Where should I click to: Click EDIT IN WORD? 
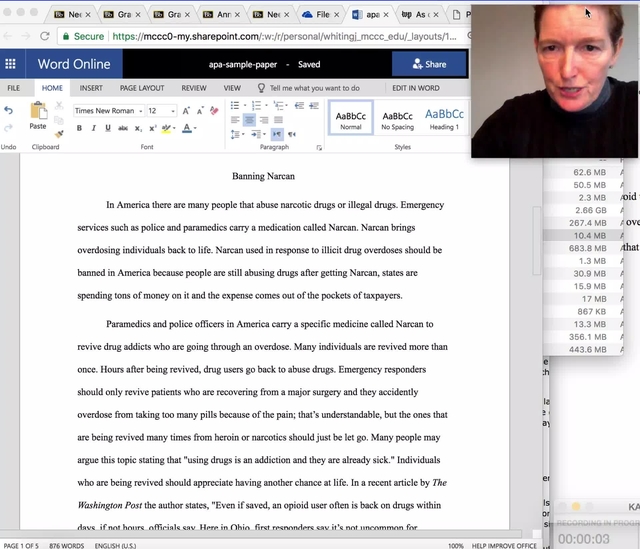tap(416, 88)
